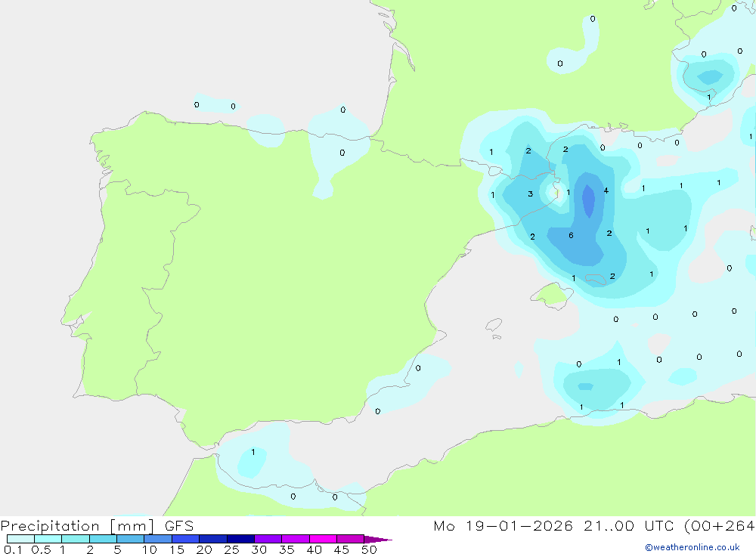Image resolution: width=756 pixels, height=554 pixels.
Task: Select the 25 to 30 mm navy swatch
Action: (240, 539)
